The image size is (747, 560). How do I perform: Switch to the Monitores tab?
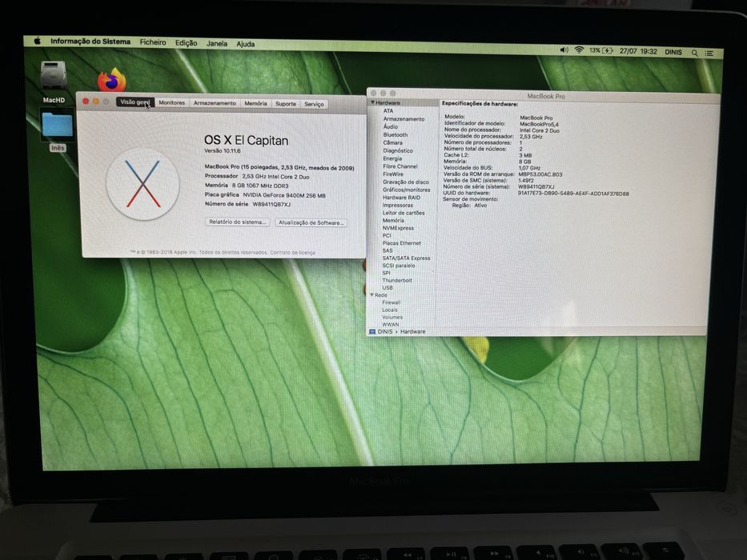[x=171, y=102]
